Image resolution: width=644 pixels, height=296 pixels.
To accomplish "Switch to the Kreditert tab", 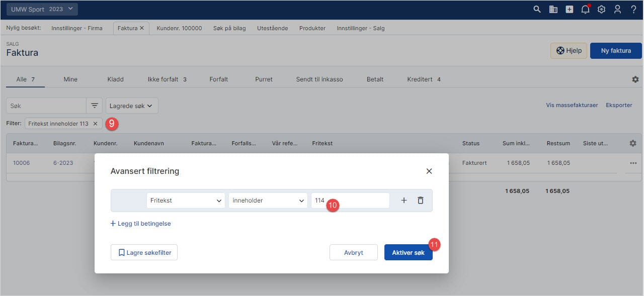I will 424,79.
